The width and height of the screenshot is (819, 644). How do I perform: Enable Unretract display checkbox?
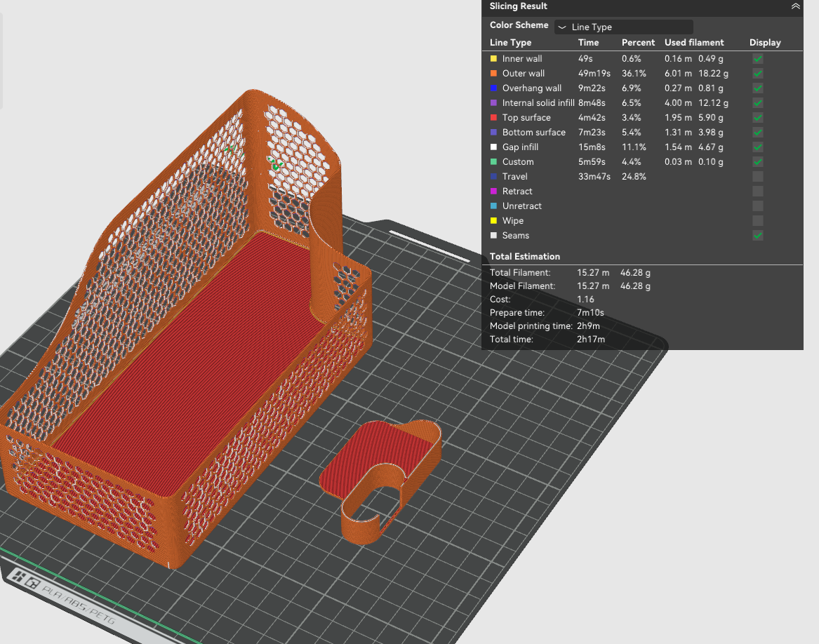758,206
